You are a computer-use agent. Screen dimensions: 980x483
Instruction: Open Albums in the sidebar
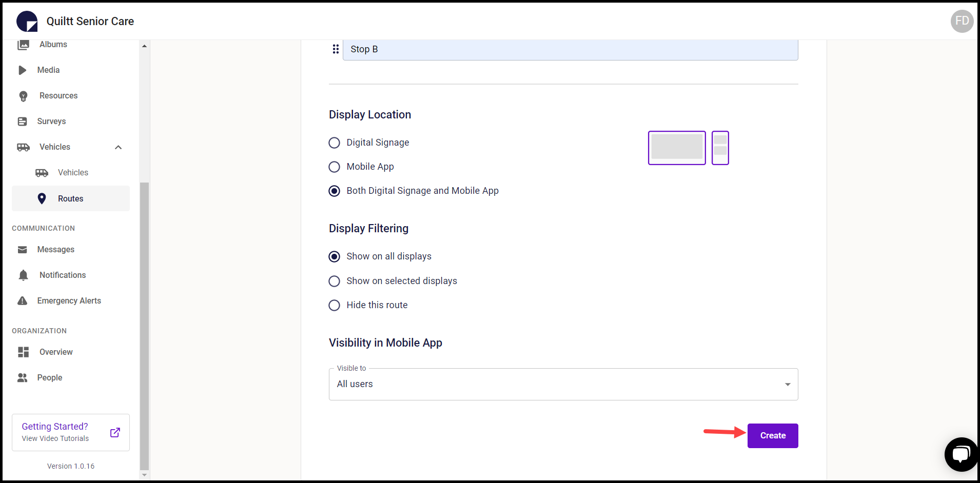tap(53, 45)
